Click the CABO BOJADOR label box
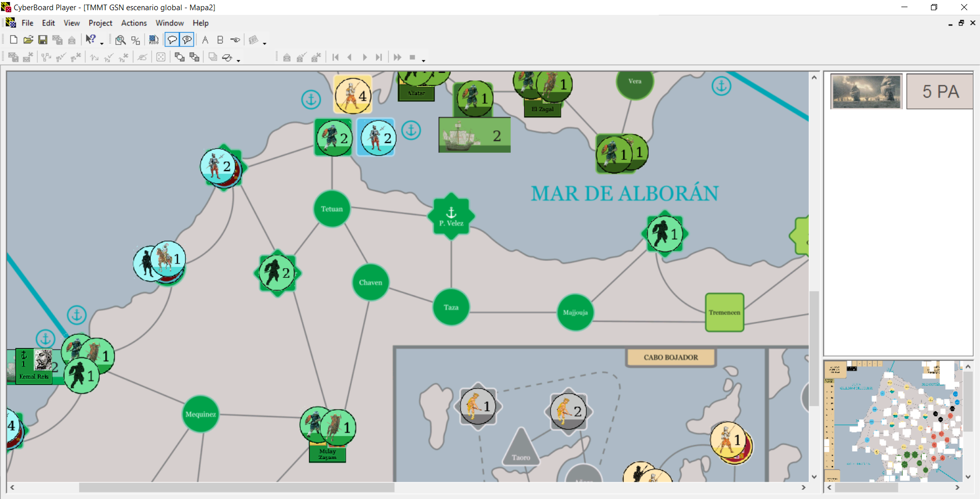The height and width of the screenshot is (499, 980). tap(671, 358)
